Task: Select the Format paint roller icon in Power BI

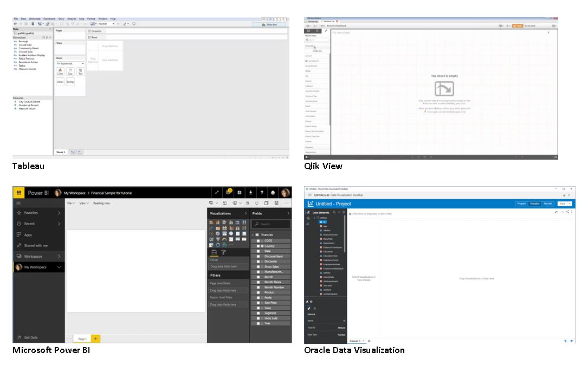Action: pos(223,252)
